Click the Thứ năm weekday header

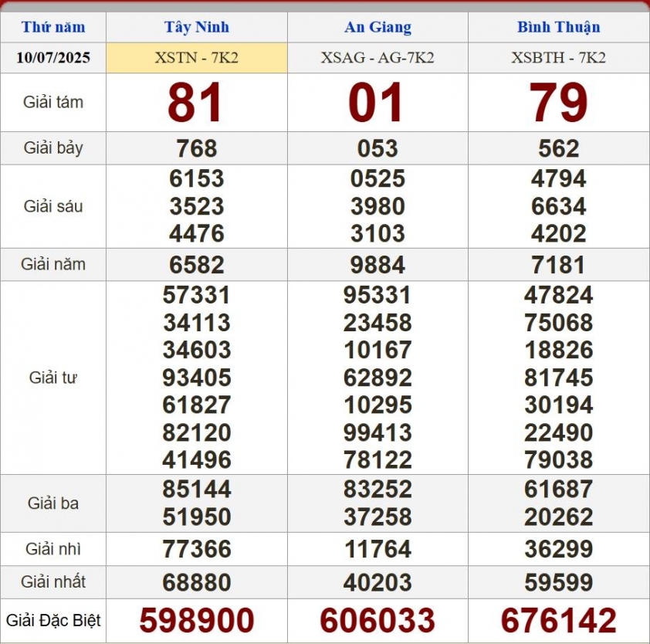[53, 27]
